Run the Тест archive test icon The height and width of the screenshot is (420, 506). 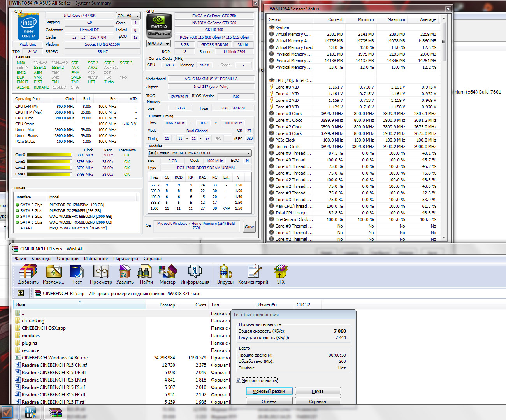77,271
